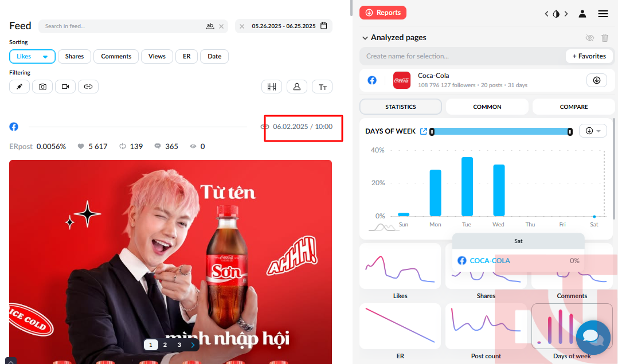Switch to the STATISTICS tab
618x364 pixels.
(400, 107)
